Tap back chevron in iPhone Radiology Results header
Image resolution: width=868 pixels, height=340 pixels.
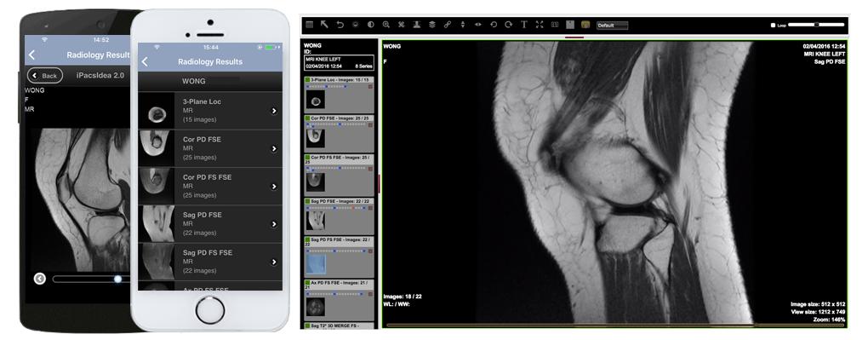coord(145,61)
